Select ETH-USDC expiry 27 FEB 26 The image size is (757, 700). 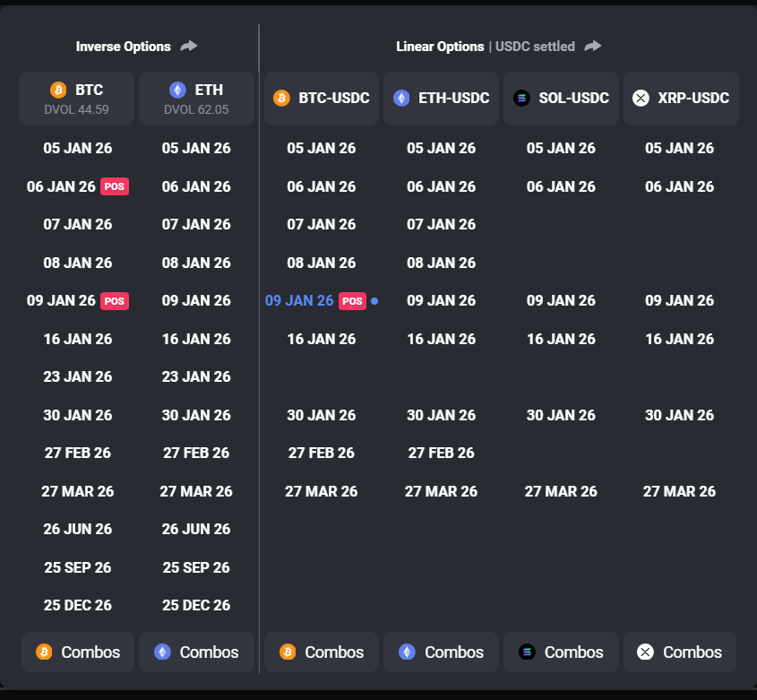pos(442,453)
